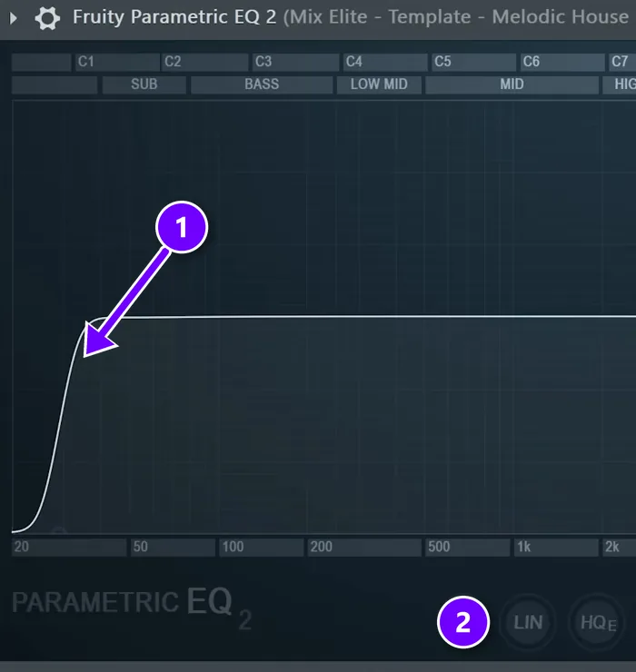Select the BASS frequency range label
Image resolution: width=636 pixels, height=672 pixels.
(x=262, y=84)
